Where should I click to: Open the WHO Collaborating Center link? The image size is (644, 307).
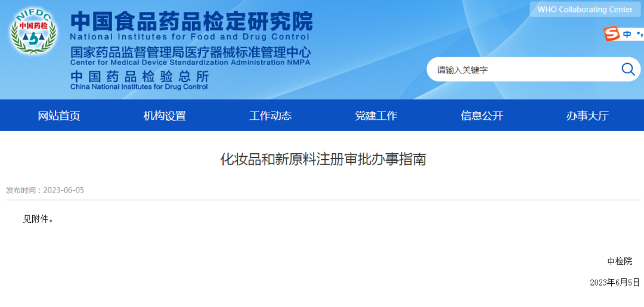[584, 10]
